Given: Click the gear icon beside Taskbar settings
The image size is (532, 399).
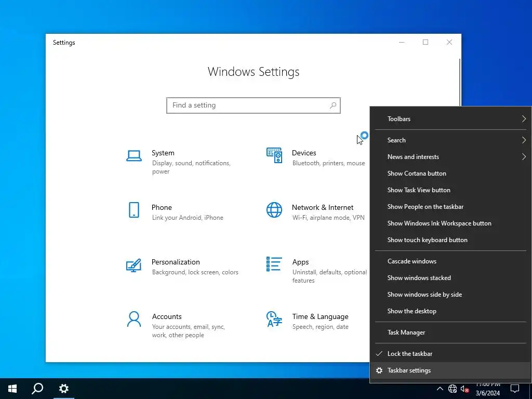Looking at the screenshot, I should (379, 370).
